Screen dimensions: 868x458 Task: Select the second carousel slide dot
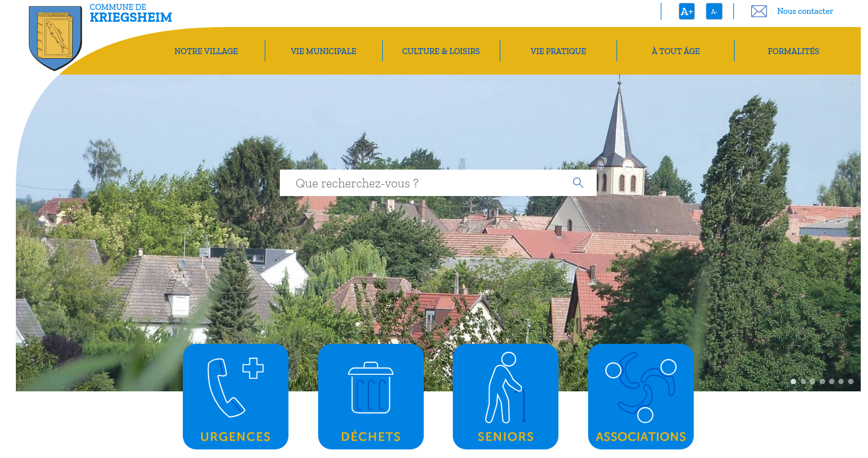(x=803, y=381)
